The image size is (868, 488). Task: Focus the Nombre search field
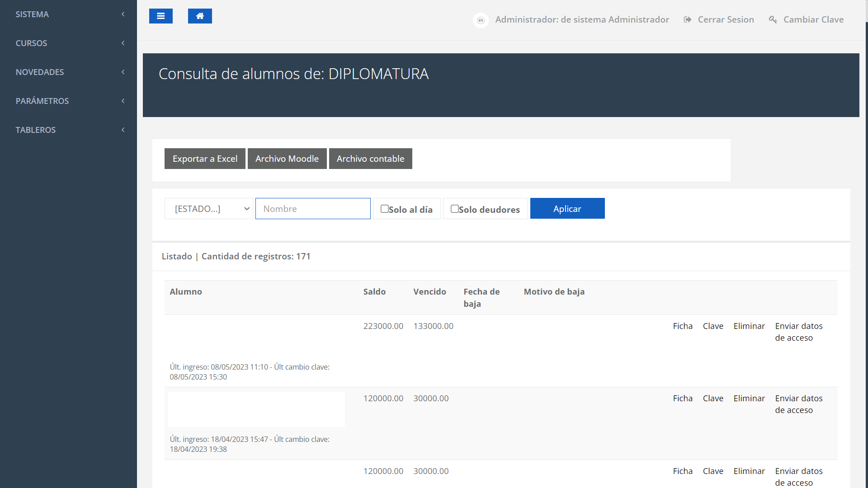tap(313, 209)
